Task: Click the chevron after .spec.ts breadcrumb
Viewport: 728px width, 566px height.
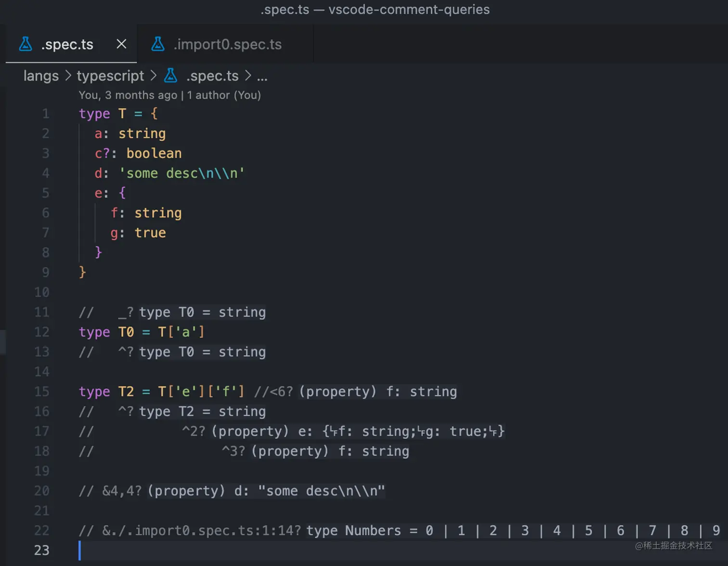Action: click(247, 76)
